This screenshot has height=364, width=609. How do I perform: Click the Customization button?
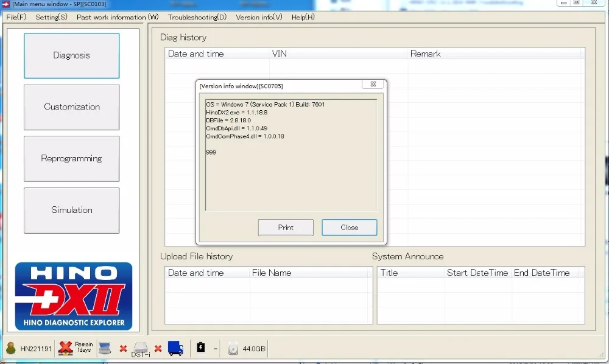click(x=72, y=107)
